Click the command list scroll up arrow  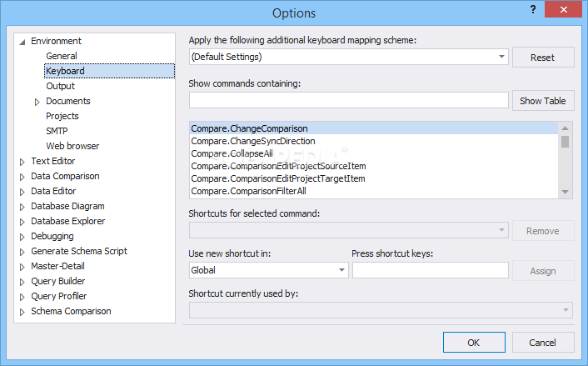(x=566, y=128)
